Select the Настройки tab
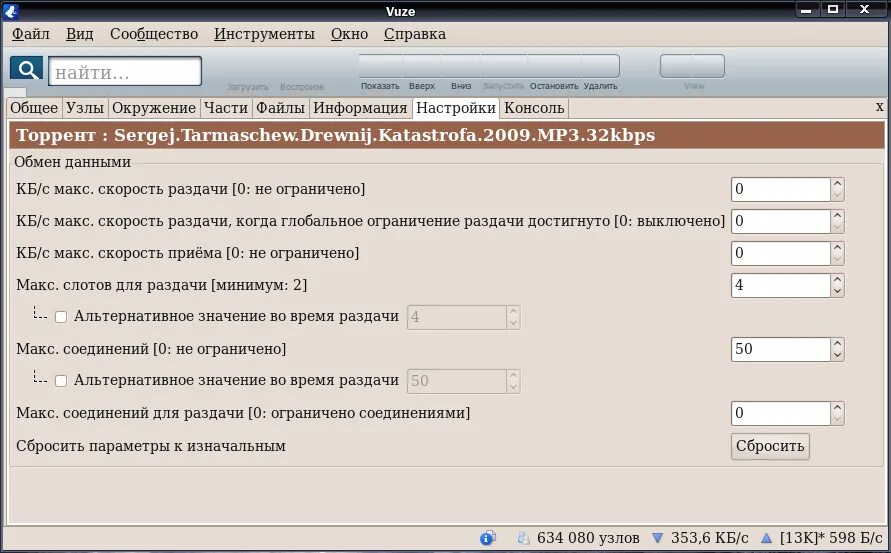Viewport: 891px width, 553px height. click(x=456, y=108)
